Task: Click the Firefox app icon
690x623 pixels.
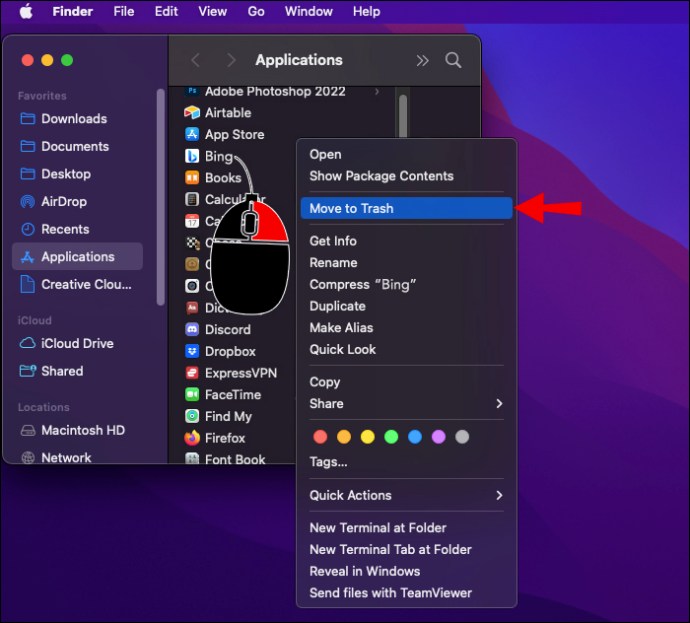Action: pyautogui.click(x=192, y=438)
